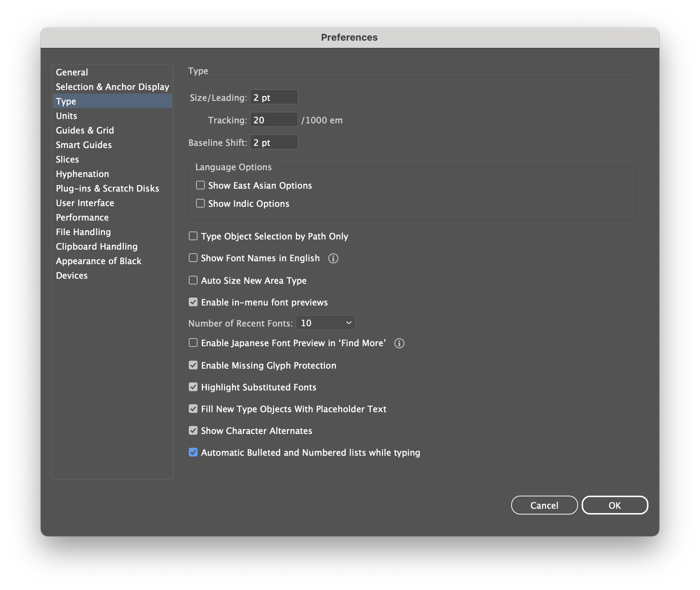700x590 pixels.
Task: Uncheck Show Character Alternates
Action: pos(193,431)
